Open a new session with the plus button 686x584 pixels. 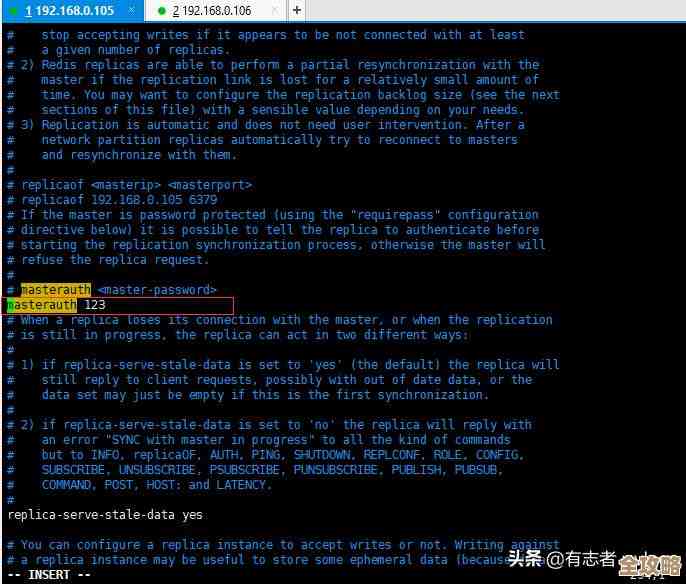tap(298, 11)
